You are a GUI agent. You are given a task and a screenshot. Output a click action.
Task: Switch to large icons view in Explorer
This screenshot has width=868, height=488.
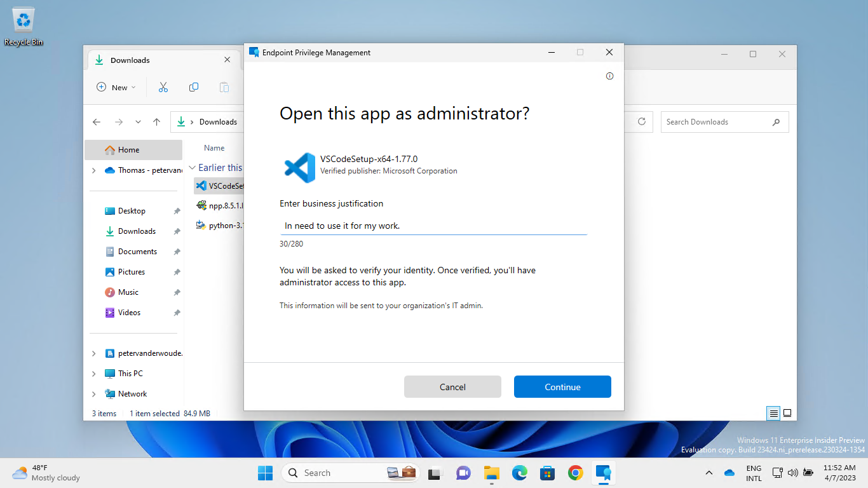pos(787,413)
